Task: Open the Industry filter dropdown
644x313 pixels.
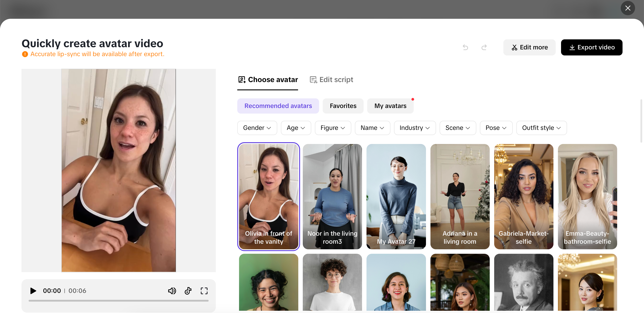Action: pos(415,128)
